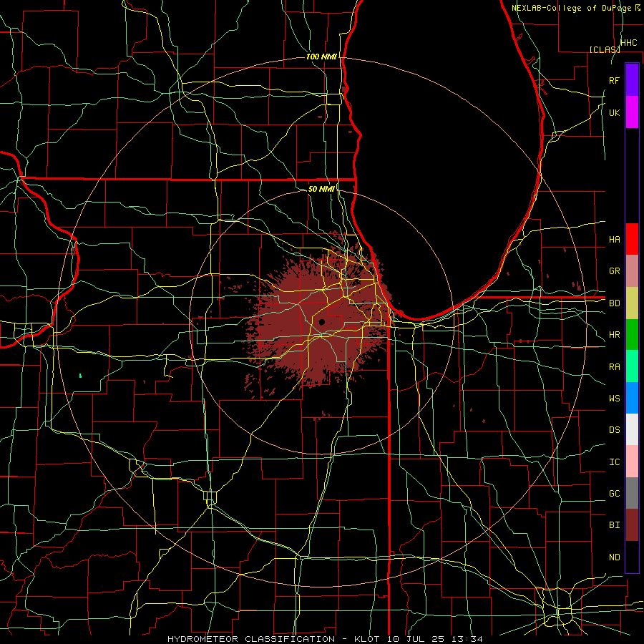Select the GR pink-brown legend swatch
This screenshot has height=644, width=644.
632,271
